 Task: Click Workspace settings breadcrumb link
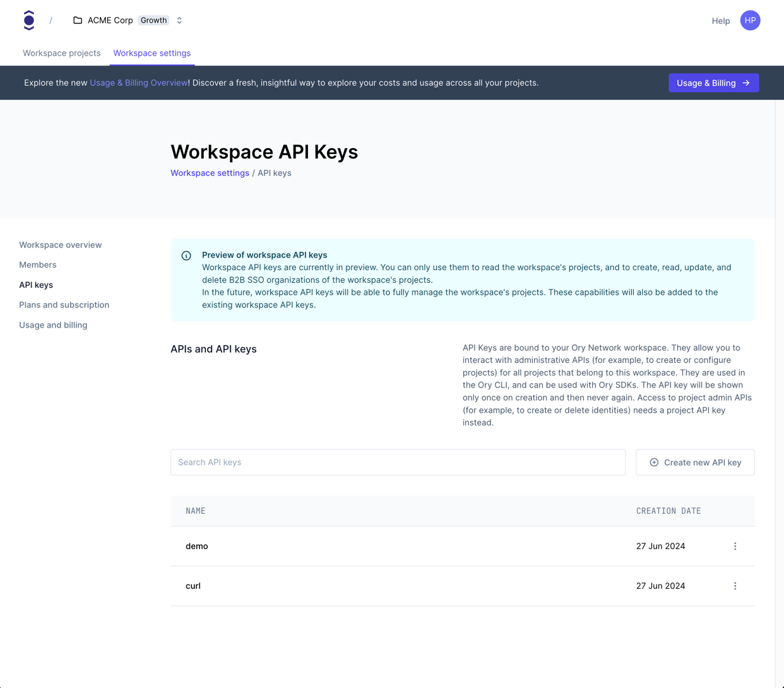click(210, 173)
